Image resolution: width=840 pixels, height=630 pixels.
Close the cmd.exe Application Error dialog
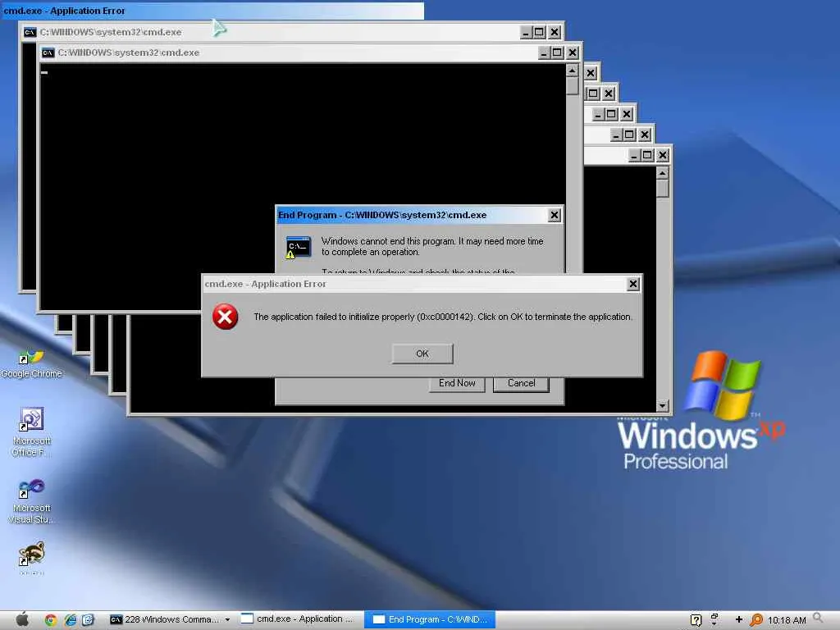[x=632, y=284]
